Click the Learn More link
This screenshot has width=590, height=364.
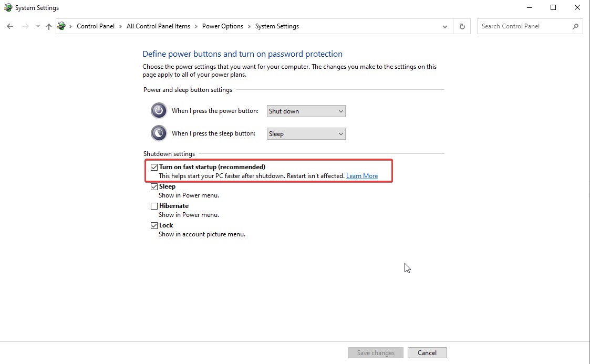362,175
